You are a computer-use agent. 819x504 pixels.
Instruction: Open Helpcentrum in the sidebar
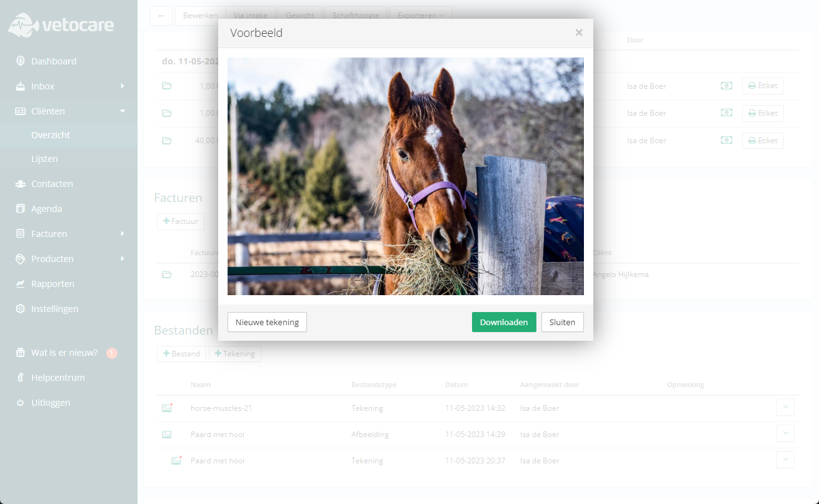[x=58, y=378]
